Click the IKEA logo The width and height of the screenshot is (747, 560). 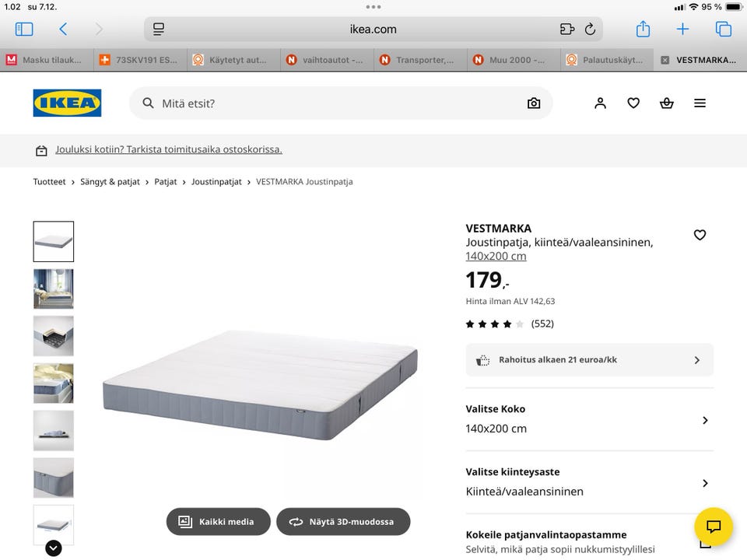(67, 103)
